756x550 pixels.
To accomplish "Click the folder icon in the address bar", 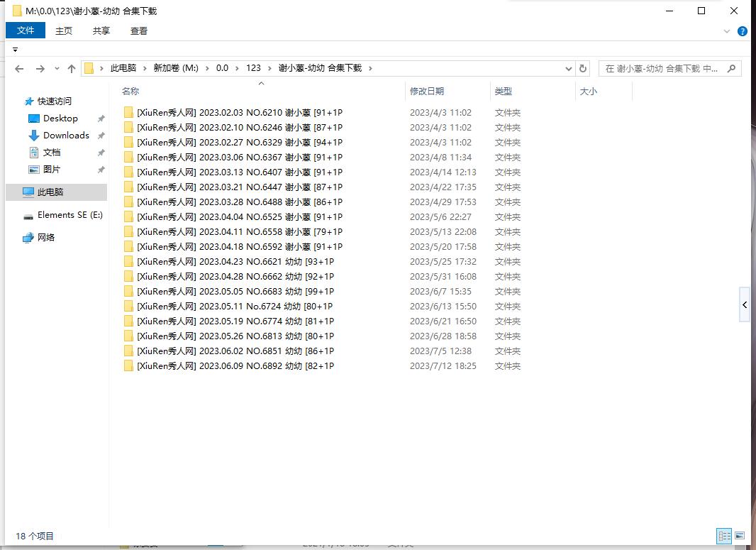I will (89, 68).
